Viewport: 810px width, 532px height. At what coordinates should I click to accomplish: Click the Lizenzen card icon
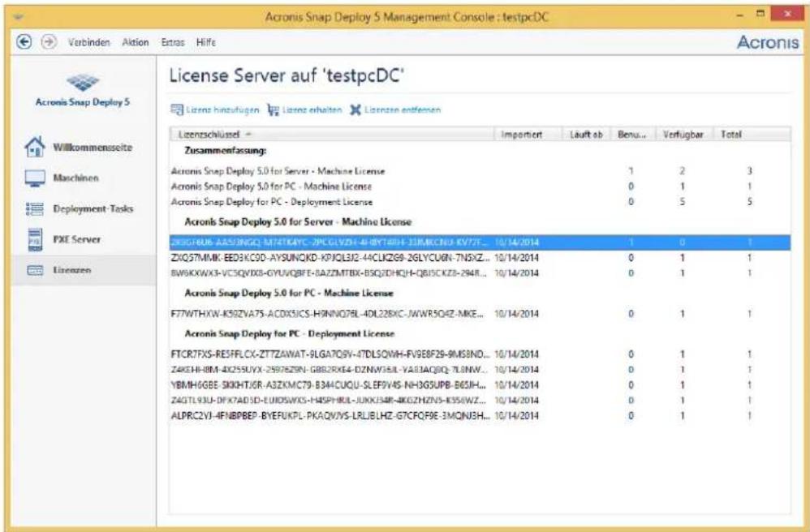click(x=35, y=270)
